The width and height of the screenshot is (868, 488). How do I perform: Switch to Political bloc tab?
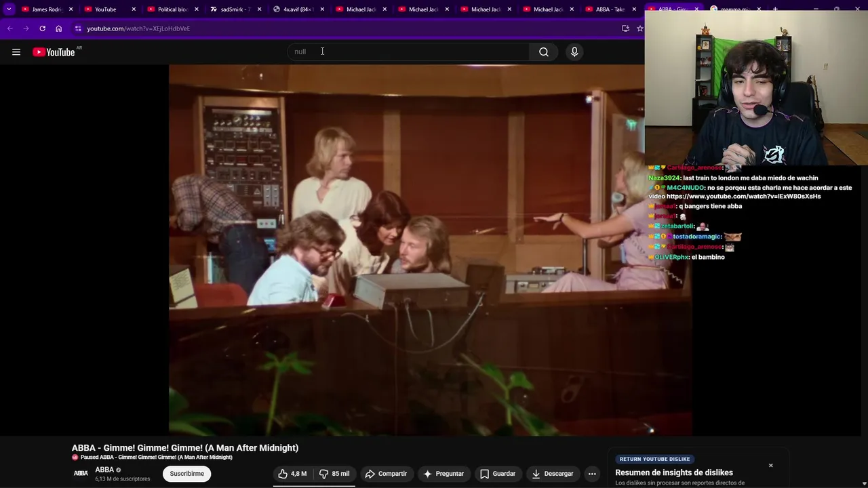pyautogui.click(x=172, y=9)
